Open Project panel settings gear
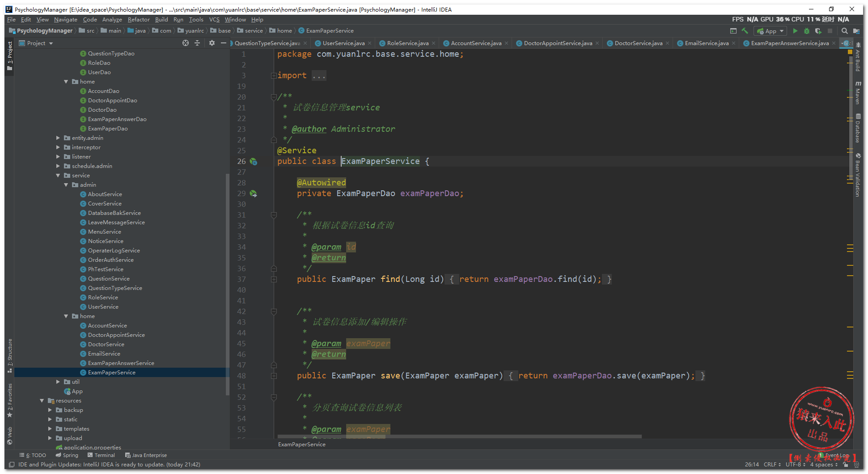The image size is (868, 474). point(212,43)
